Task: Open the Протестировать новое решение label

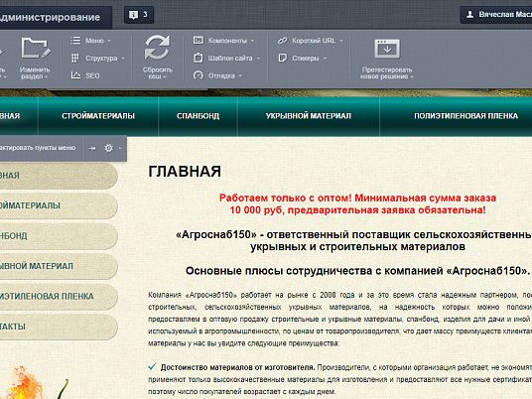Action: tap(387, 72)
